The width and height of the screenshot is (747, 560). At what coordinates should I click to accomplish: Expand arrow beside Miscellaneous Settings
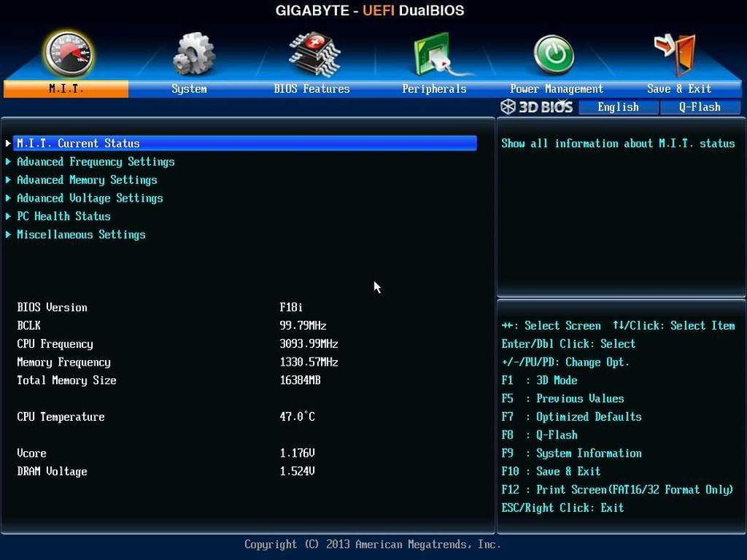tap(8, 234)
